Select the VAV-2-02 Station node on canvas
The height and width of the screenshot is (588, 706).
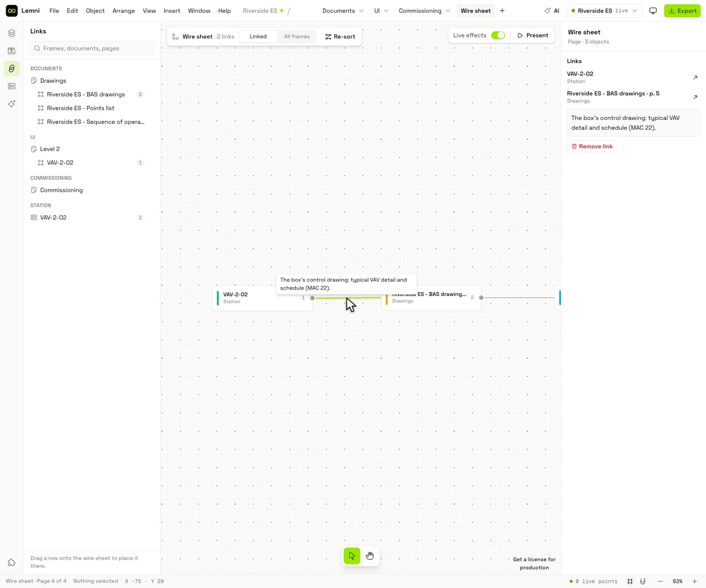pos(262,298)
